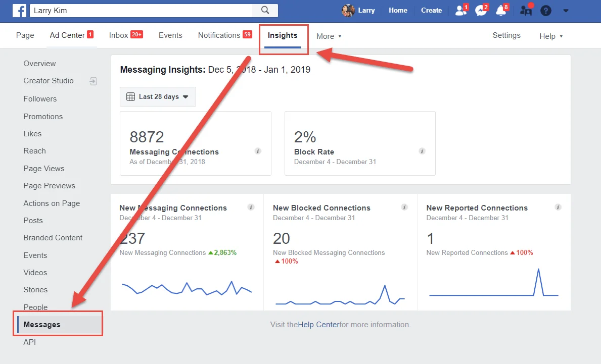The height and width of the screenshot is (364, 601).
Task: Click Larry's profile picture
Action: pos(348,10)
